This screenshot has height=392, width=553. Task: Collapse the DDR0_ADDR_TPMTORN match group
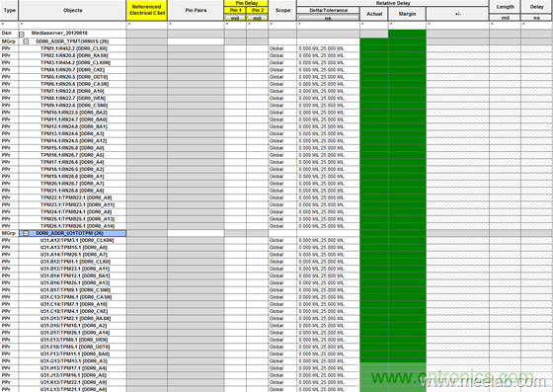26,41
